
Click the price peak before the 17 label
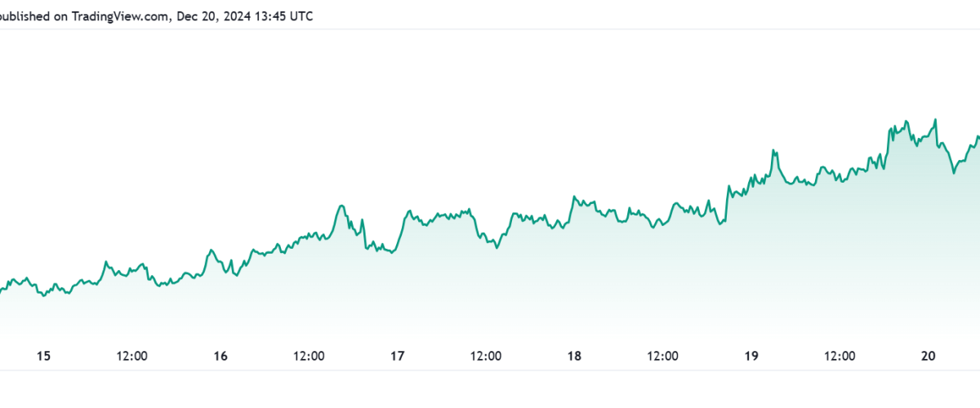[341, 205]
